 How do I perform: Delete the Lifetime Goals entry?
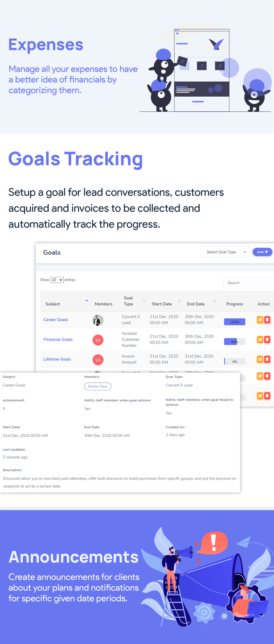[267, 359]
